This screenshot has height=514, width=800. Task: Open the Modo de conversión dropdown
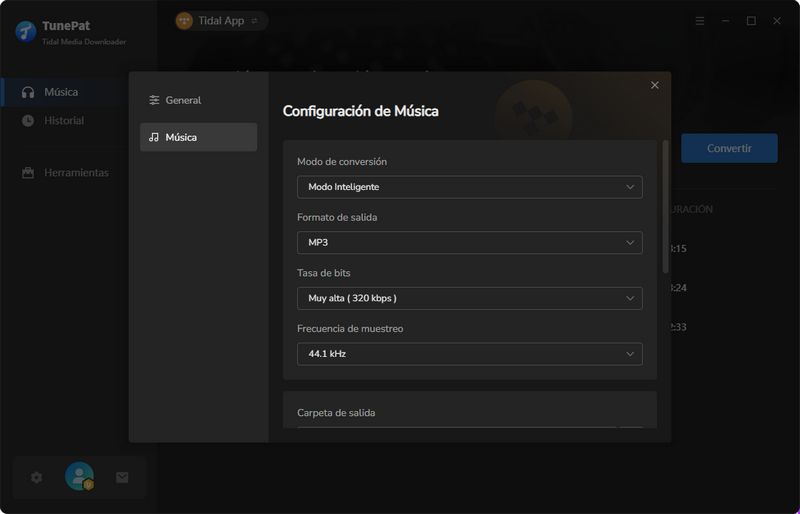(x=469, y=187)
